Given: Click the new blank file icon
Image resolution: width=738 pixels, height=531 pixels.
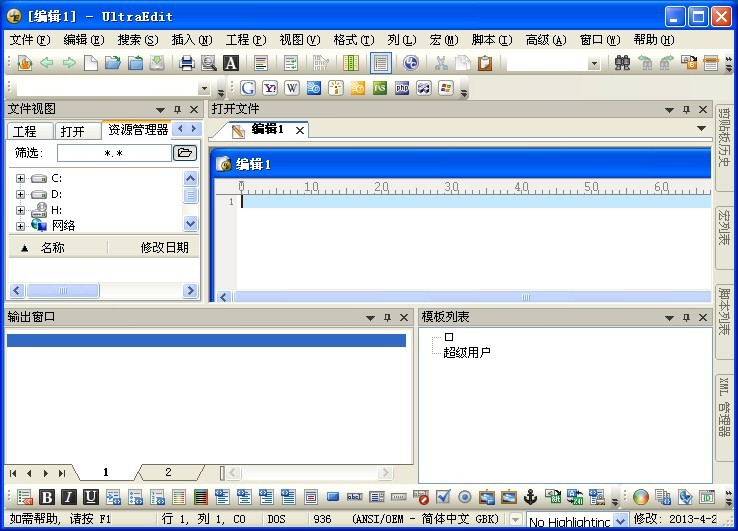Looking at the screenshot, I should [91, 63].
